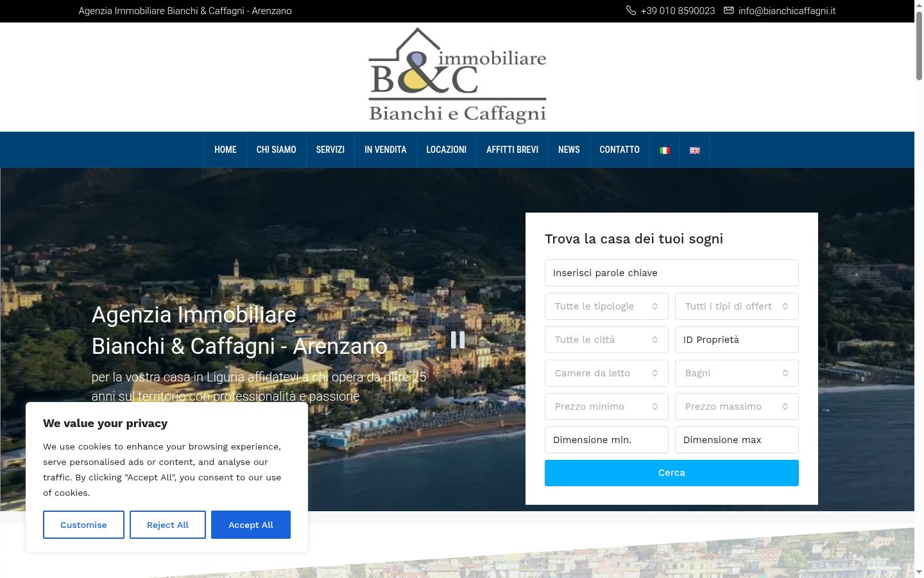The height and width of the screenshot is (578, 924).
Task: Click the top bar agency name text
Action: point(185,11)
